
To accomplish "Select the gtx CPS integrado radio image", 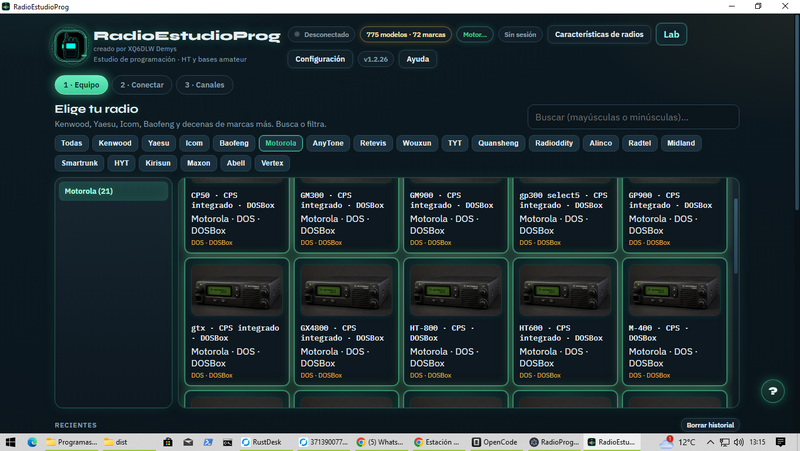I will coord(237,290).
